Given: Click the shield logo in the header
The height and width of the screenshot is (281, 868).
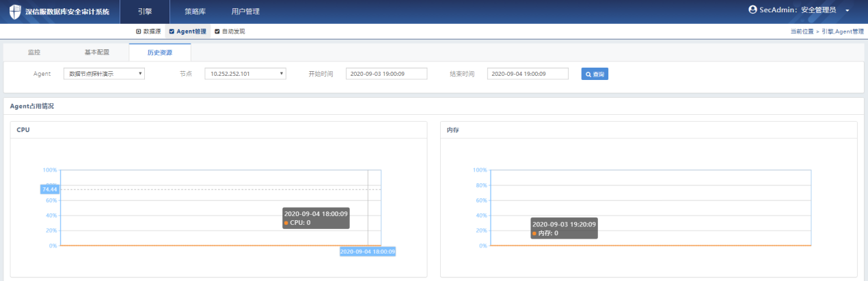Looking at the screenshot, I should (x=15, y=12).
